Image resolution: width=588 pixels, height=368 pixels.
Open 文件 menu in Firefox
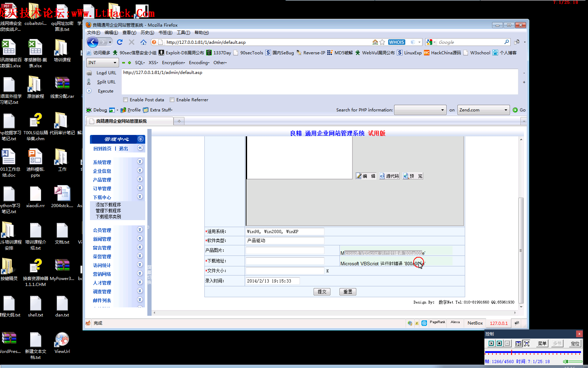[93, 33]
